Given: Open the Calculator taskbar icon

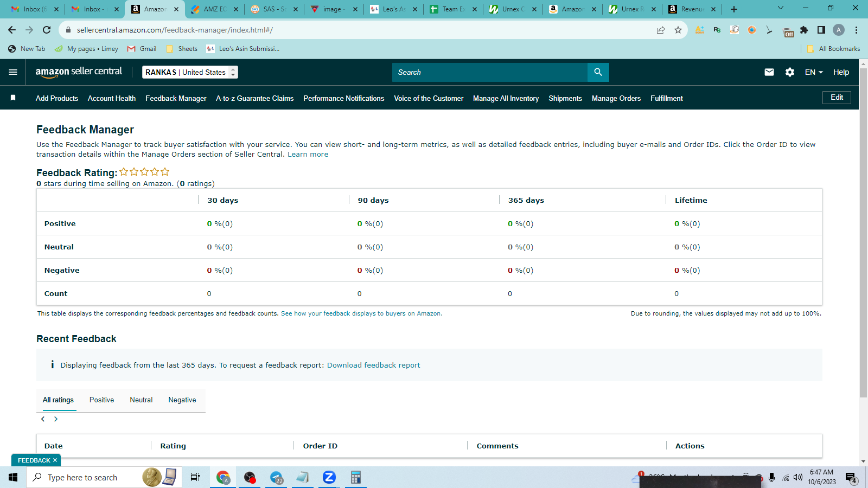Looking at the screenshot, I should click(355, 477).
